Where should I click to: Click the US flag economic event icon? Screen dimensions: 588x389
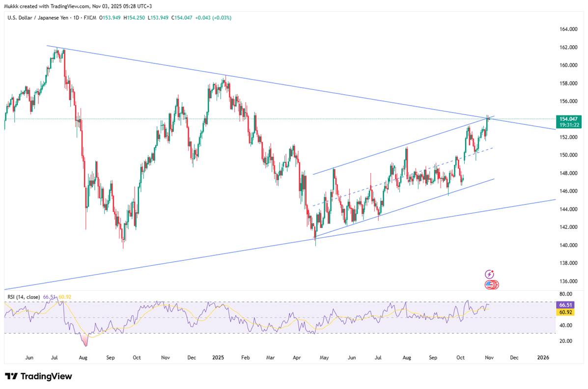(489, 284)
